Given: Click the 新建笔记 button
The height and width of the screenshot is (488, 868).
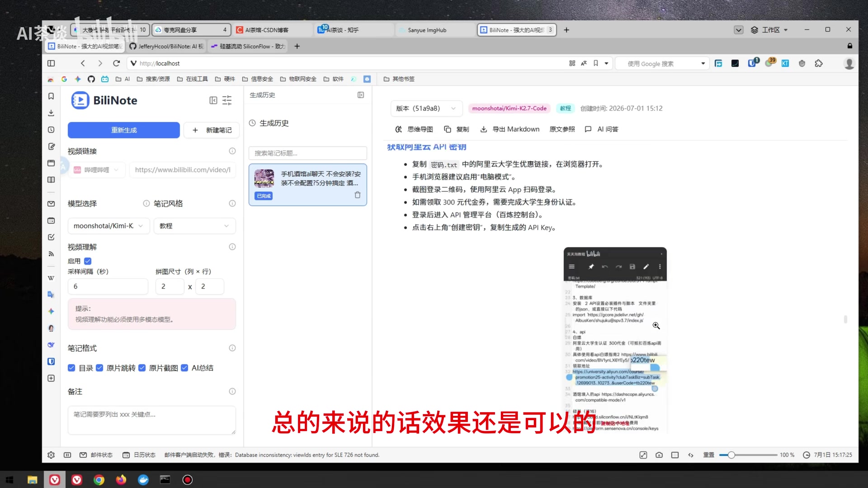Looking at the screenshot, I should pyautogui.click(x=212, y=130).
